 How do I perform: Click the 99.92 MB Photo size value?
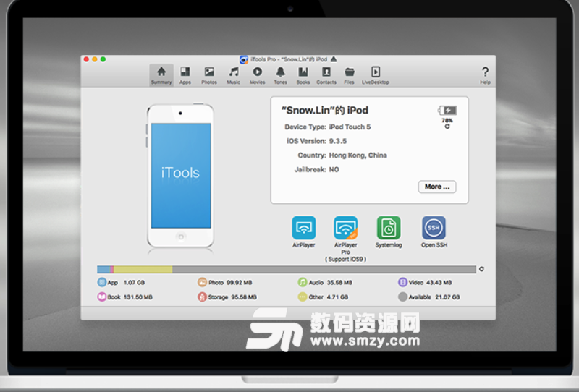pos(240,282)
